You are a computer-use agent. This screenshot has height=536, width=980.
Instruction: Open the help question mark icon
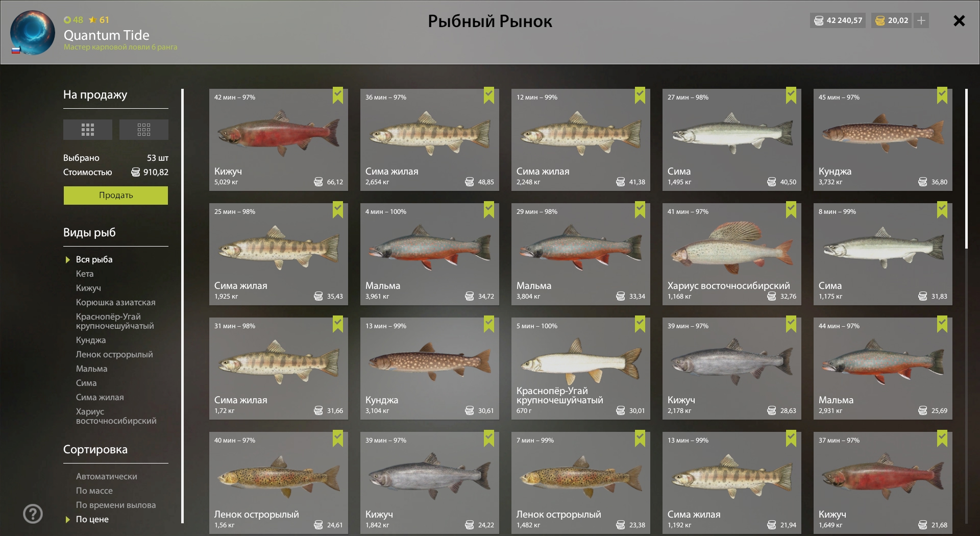coord(33,514)
